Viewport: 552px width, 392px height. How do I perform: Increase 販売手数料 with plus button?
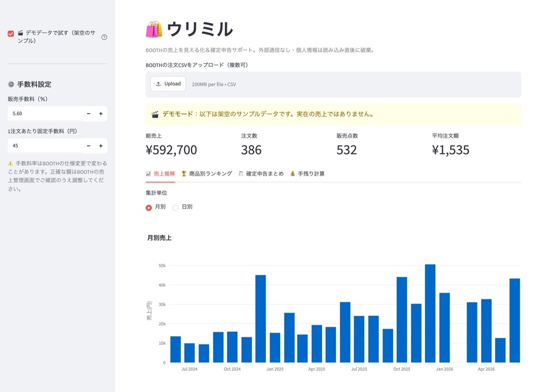101,114
